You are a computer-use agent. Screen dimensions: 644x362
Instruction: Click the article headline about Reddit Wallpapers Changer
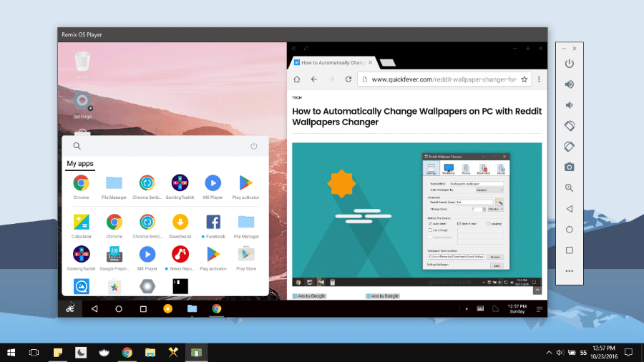click(x=417, y=117)
